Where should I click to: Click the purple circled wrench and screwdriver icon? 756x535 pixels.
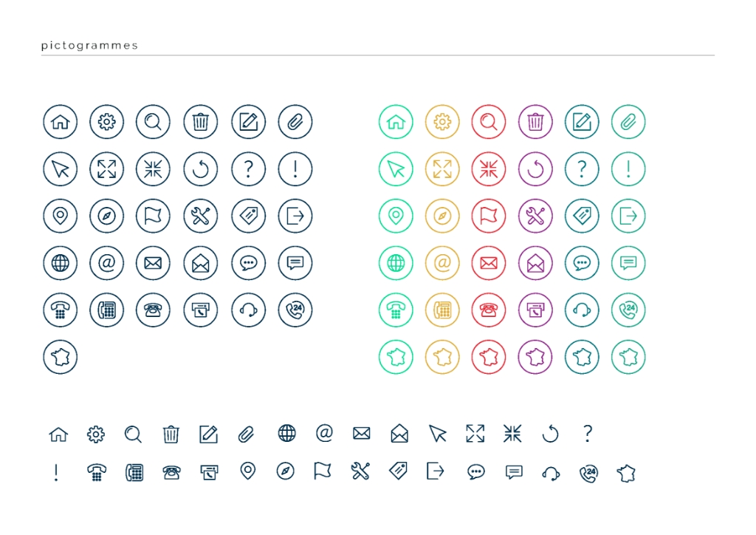535,216
